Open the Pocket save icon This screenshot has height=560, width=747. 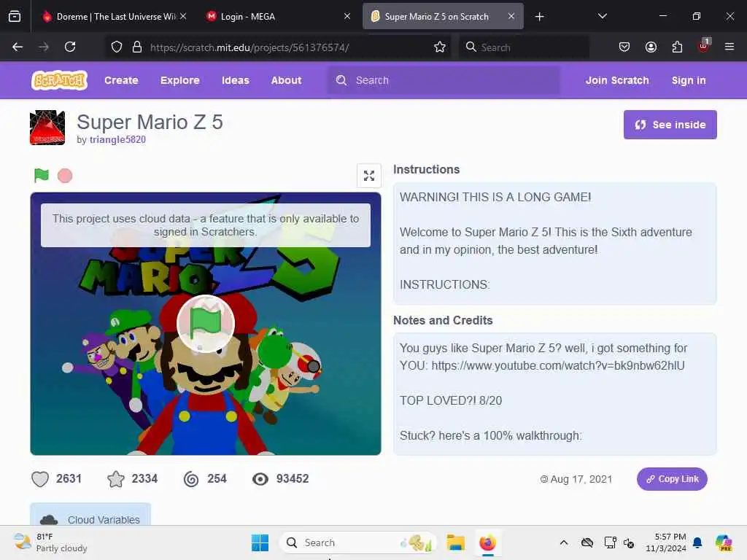coord(624,47)
